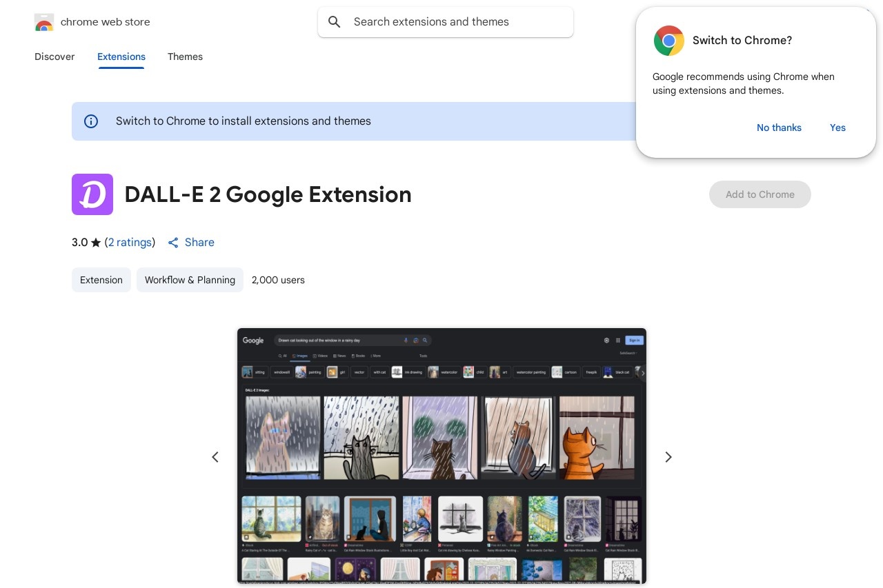Viewport: 883px width, 588px height.
Task: Open the Themes tab
Action: [x=185, y=57]
